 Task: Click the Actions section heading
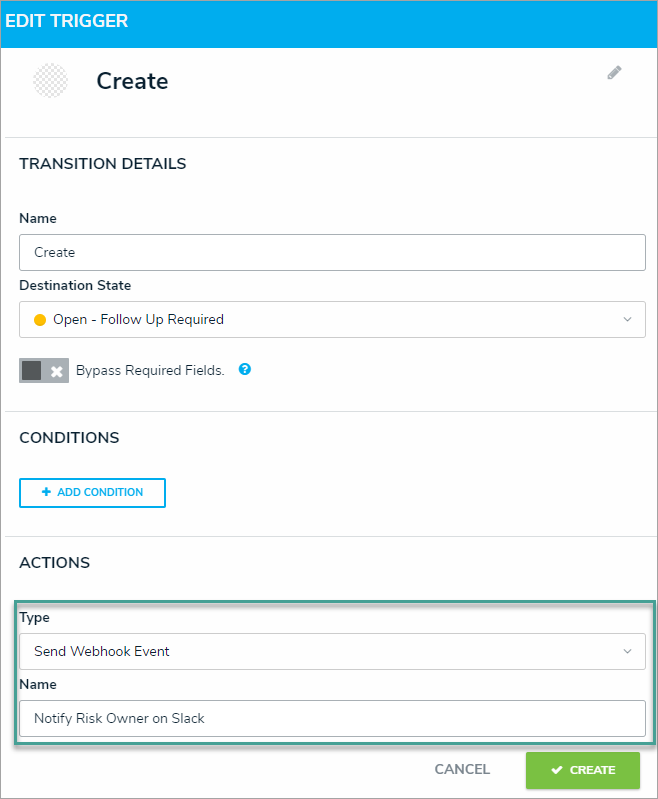(55, 563)
